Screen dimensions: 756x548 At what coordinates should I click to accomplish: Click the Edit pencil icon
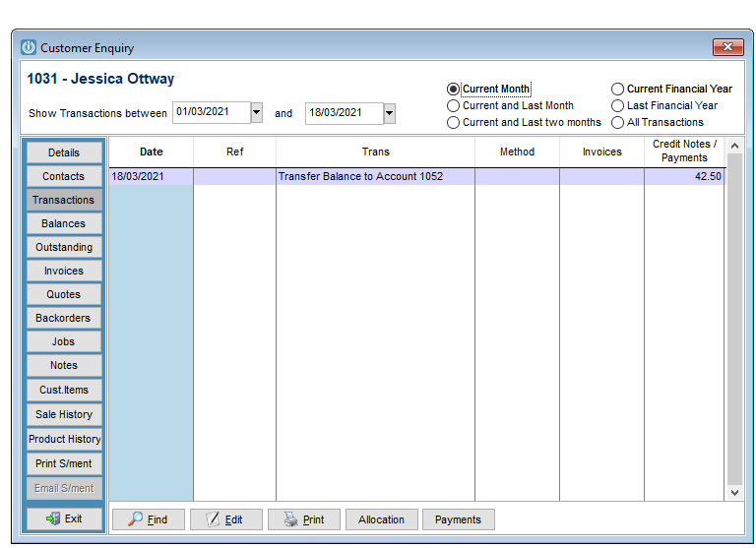coord(213,519)
